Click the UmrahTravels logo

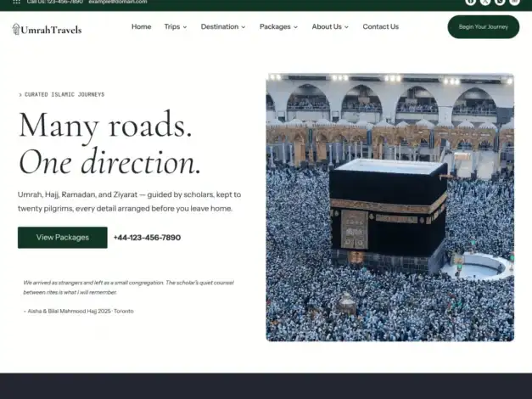point(47,30)
